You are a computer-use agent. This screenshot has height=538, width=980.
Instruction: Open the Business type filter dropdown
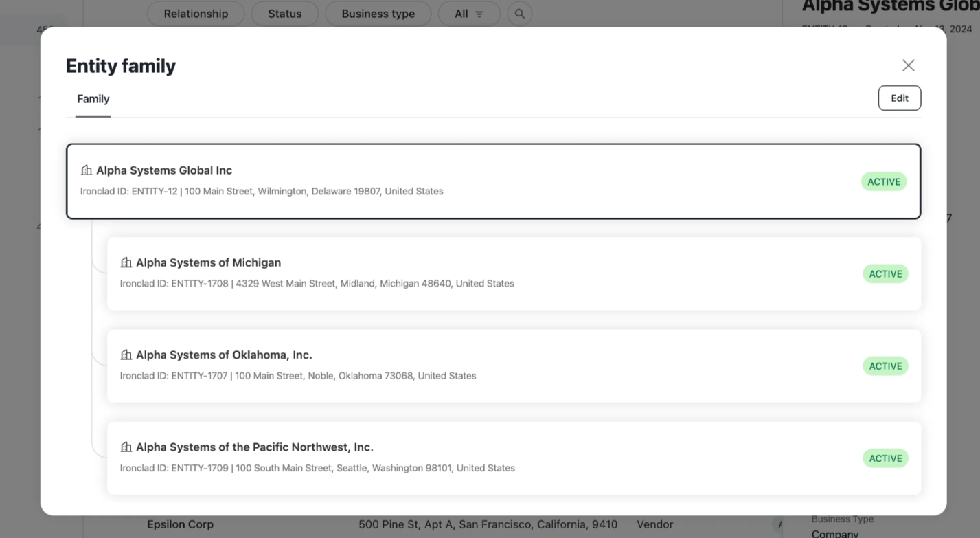pyautogui.click(x=378, y=14)
